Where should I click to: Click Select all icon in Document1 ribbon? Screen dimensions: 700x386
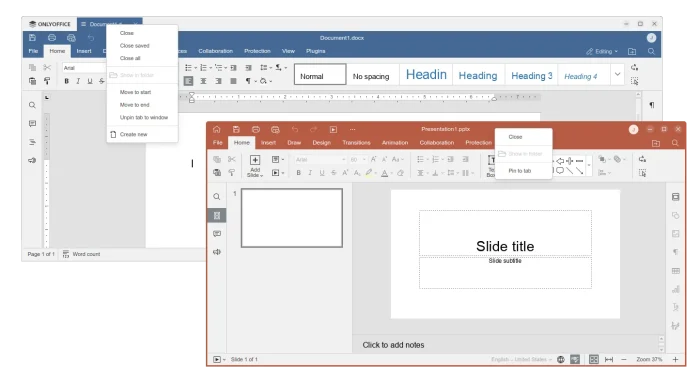click(x=634, y=81)
